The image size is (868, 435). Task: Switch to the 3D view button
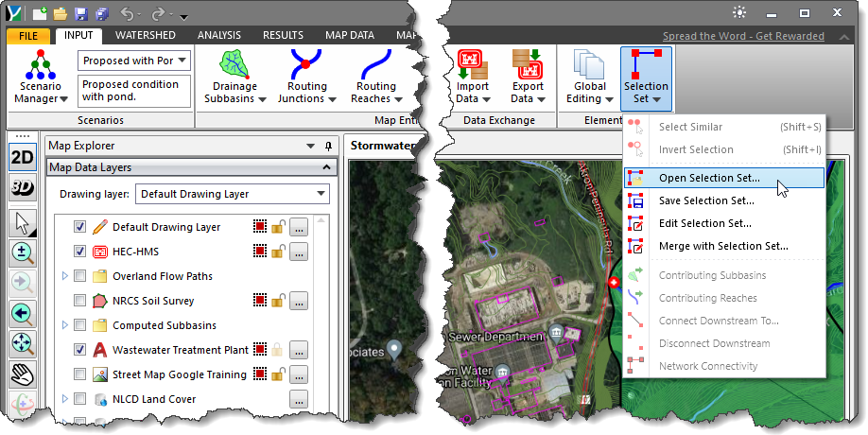coord(23,188)
